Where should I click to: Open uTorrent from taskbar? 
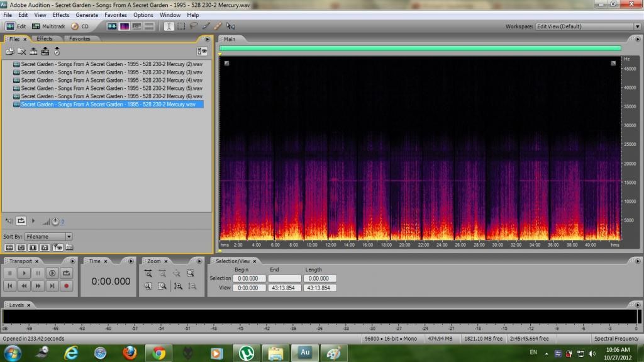(246, 353)
